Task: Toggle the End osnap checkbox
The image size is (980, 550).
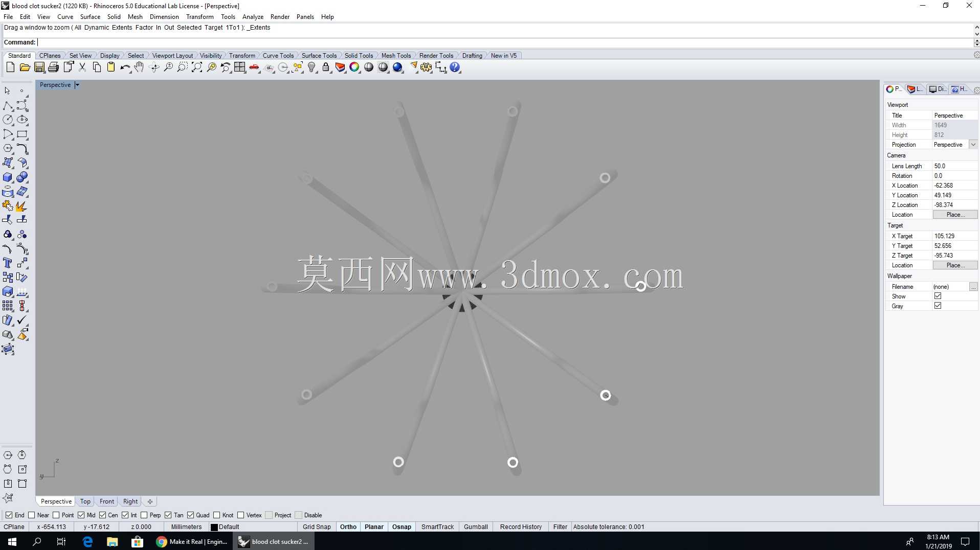Action: (9, 515)
